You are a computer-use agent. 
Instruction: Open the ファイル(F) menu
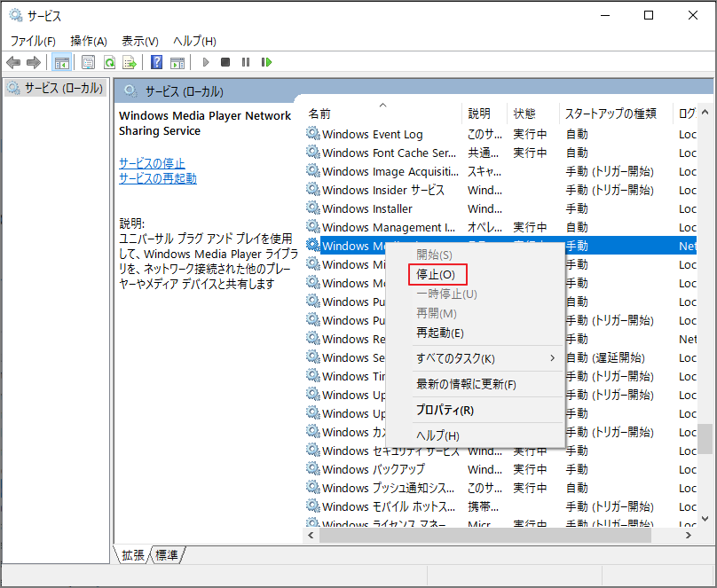(x=33, y=41)
